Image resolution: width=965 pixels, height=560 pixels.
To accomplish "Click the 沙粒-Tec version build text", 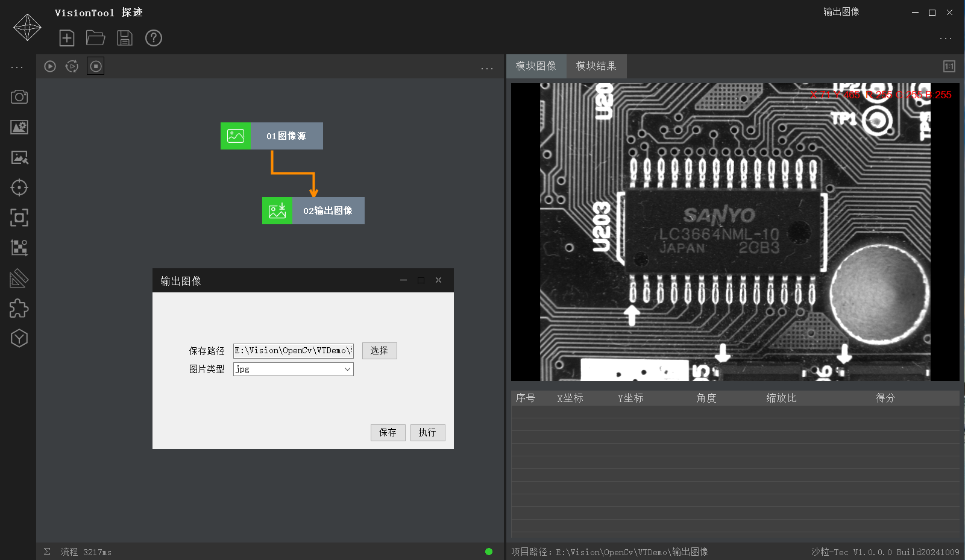I will [x=885, y=552].
